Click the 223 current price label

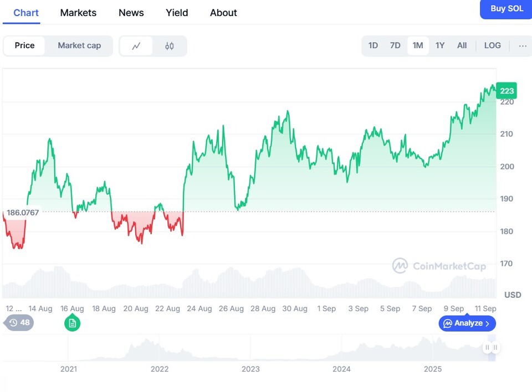(x=507, y=91)
